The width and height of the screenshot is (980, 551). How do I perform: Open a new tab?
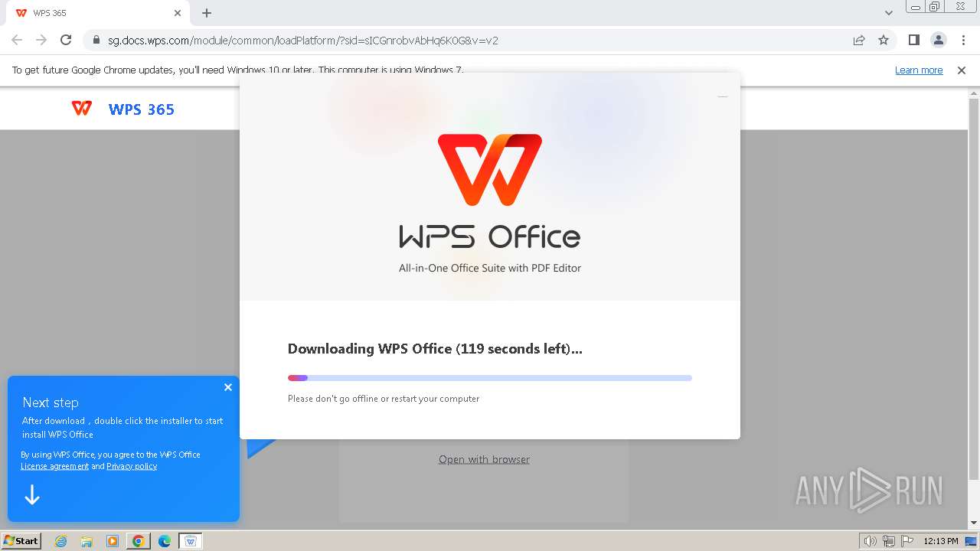[207, 13]
